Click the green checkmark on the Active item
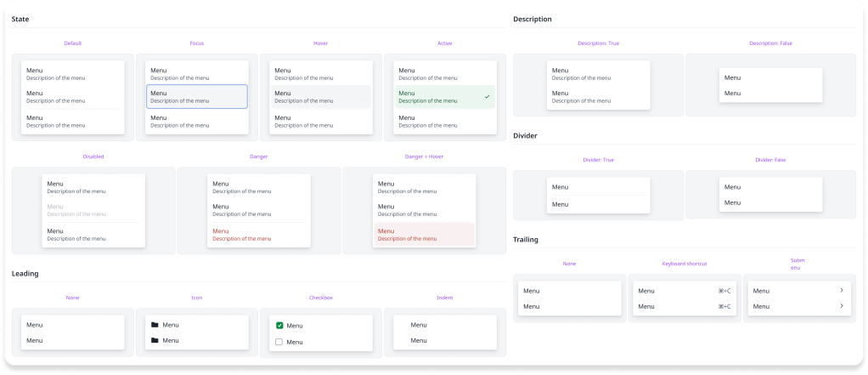The image size is (868, 375). click(x=487, y=97)
